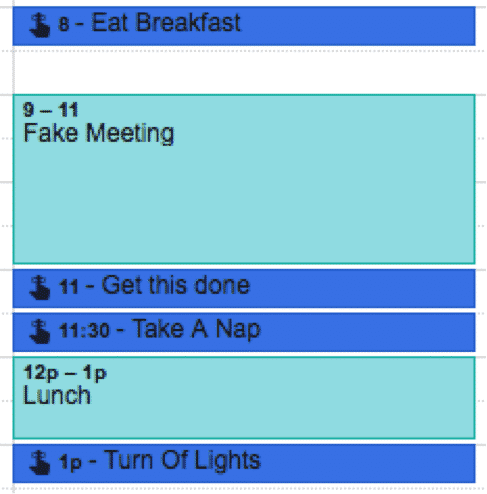
Task: Open the Get this done reminder title
Action: tap(176, 285)
